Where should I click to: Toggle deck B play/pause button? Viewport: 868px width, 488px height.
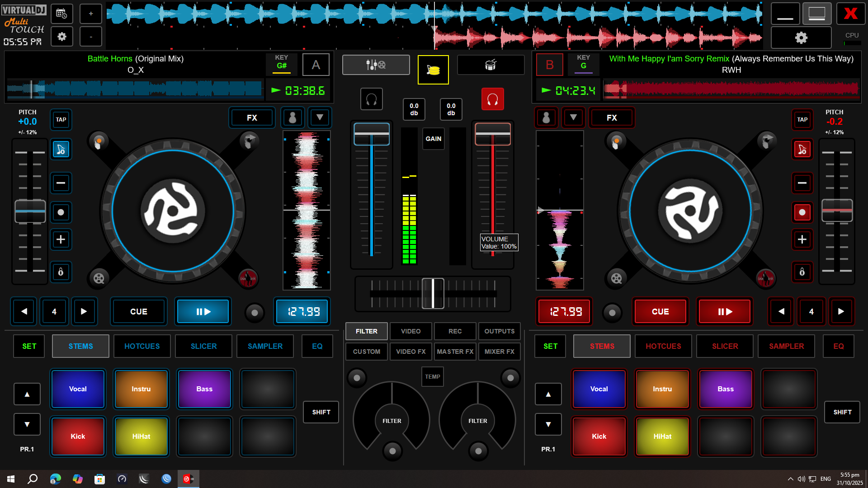pos(725,311)
